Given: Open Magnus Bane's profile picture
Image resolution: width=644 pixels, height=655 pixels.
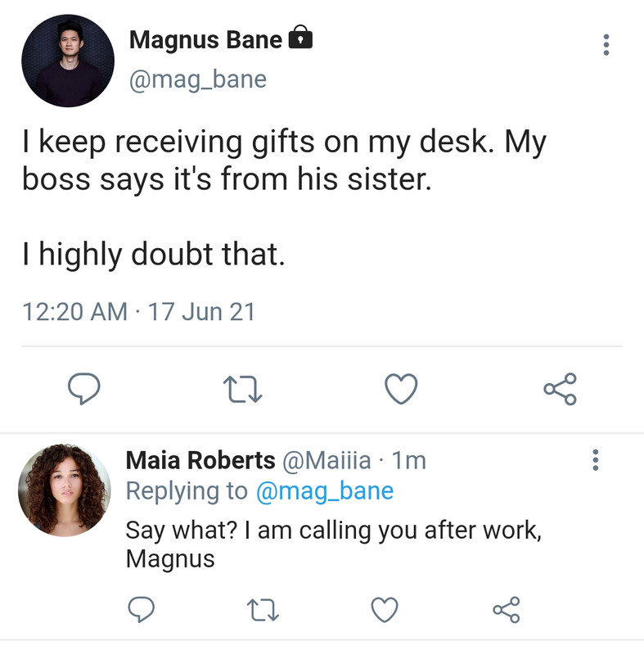Looking at the screenshot, I should coord(67,61).
